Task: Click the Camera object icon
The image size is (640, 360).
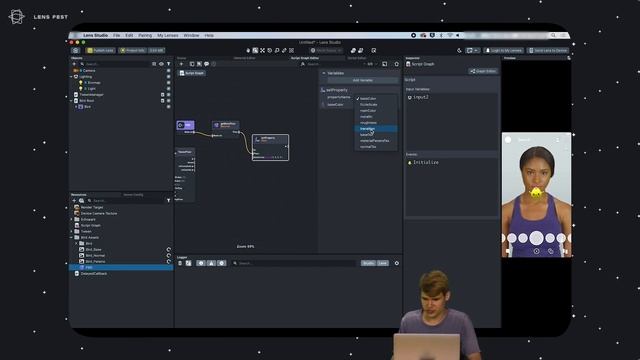Action: 76,71
